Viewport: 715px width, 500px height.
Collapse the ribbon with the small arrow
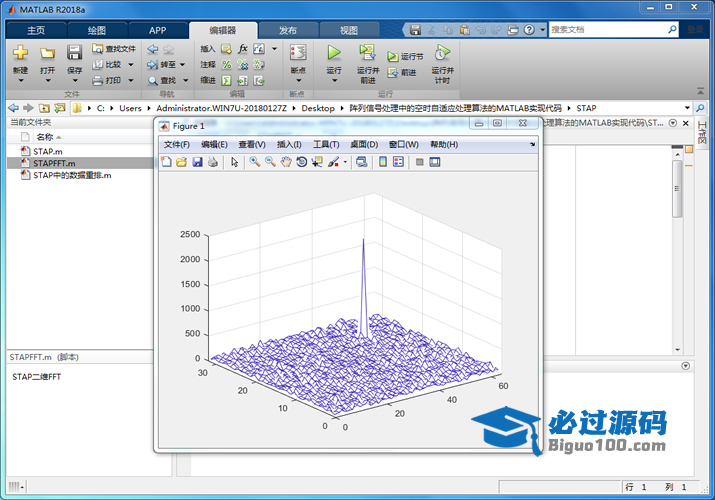(x=700, y=91)
